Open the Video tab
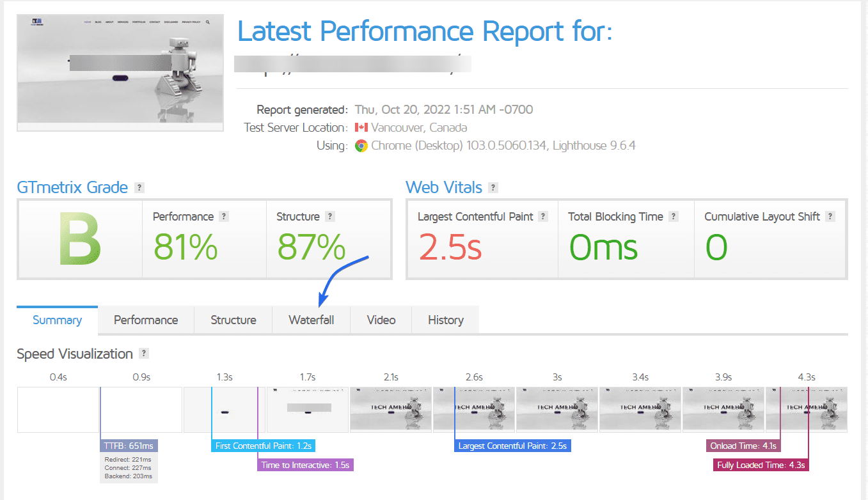 pyautogui.click(x=381, y=320)
